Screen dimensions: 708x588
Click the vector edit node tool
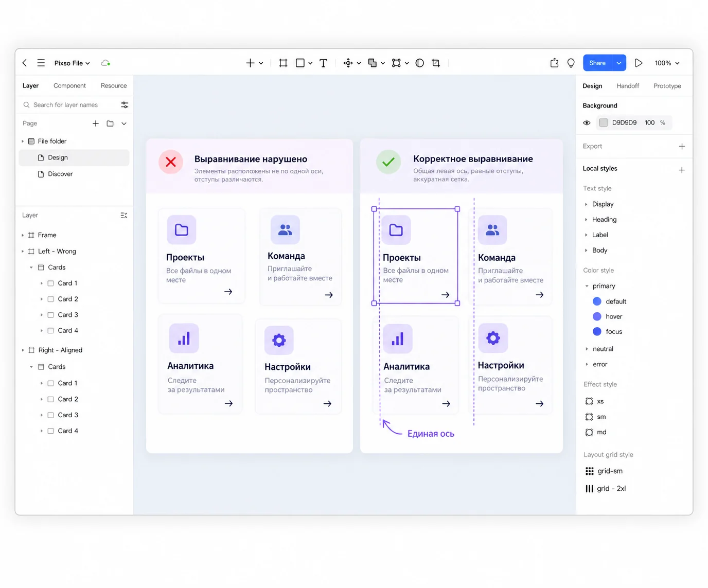pos(396,63)
